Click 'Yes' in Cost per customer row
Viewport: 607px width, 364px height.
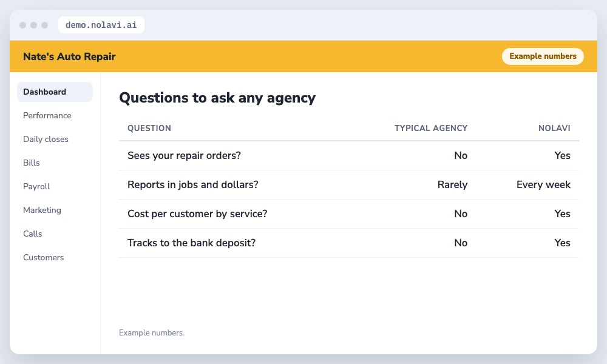(x=562, y=214)
